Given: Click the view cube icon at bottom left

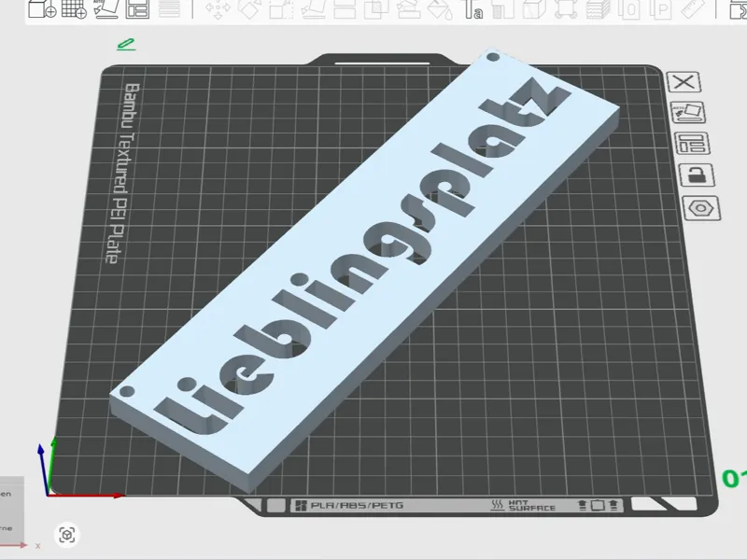Looking at the screenshot, I should point(66,535).
